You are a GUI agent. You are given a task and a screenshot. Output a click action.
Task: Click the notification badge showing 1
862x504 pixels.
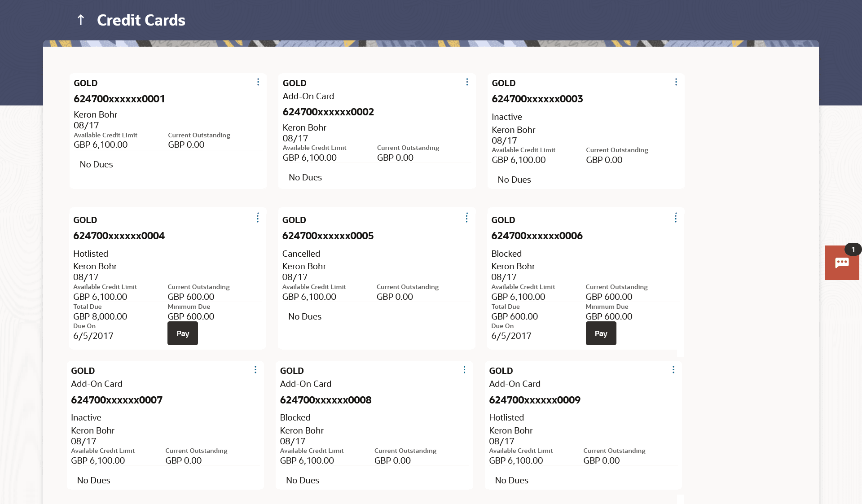tap(853, 250)
